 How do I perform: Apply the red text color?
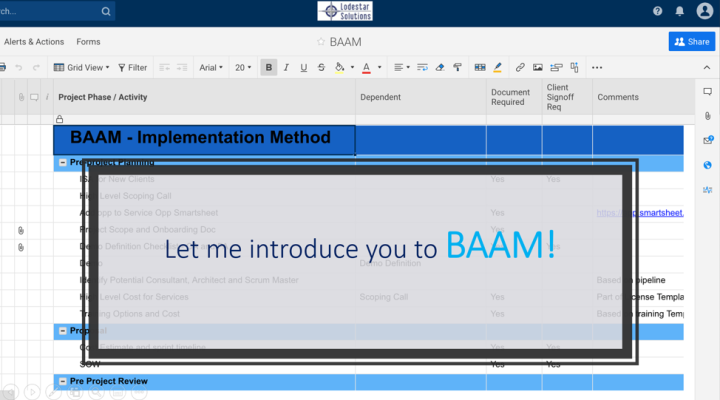[x=366, y=68]
